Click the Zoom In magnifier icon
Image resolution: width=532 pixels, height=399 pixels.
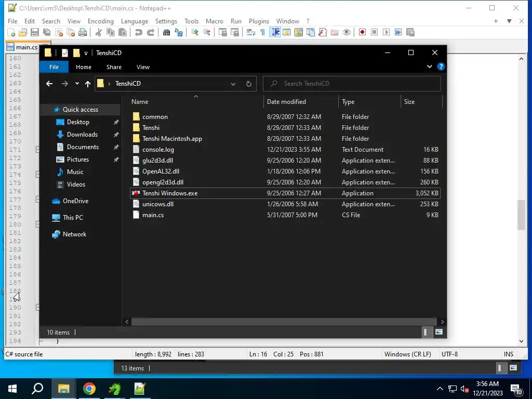(x=194, y=32)
